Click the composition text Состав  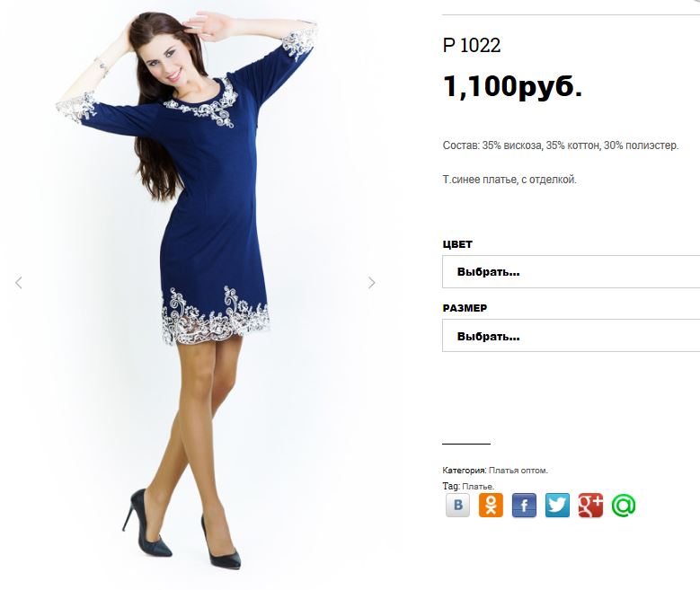pyautogui.click(x=561, y=145)
